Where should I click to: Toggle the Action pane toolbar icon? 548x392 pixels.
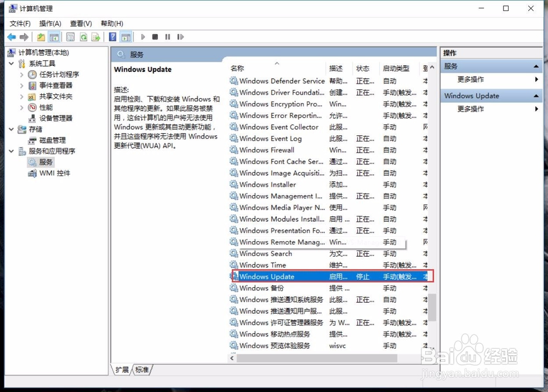126,37
